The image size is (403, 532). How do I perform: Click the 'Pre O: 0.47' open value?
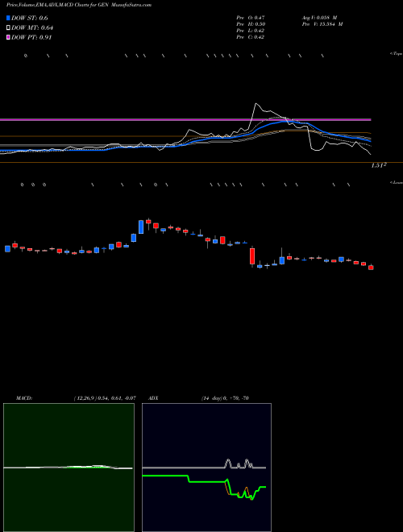coord(251,18)
